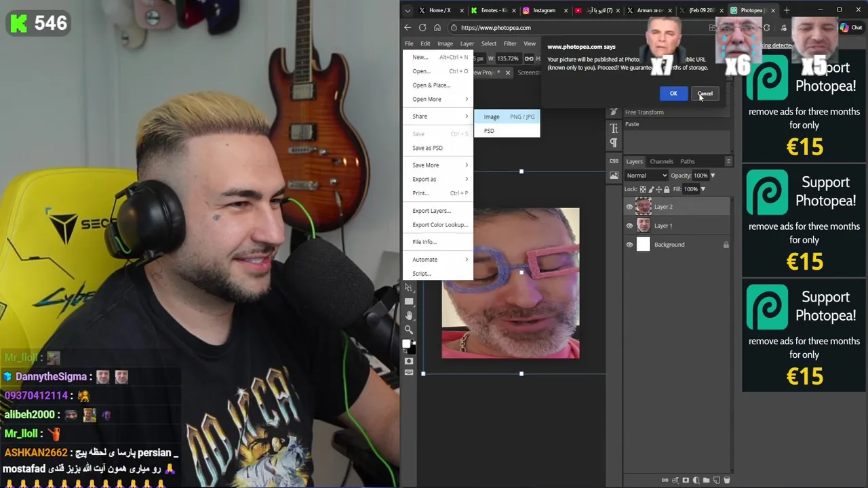Switch to the Paths tab

(x=687, y=161)
